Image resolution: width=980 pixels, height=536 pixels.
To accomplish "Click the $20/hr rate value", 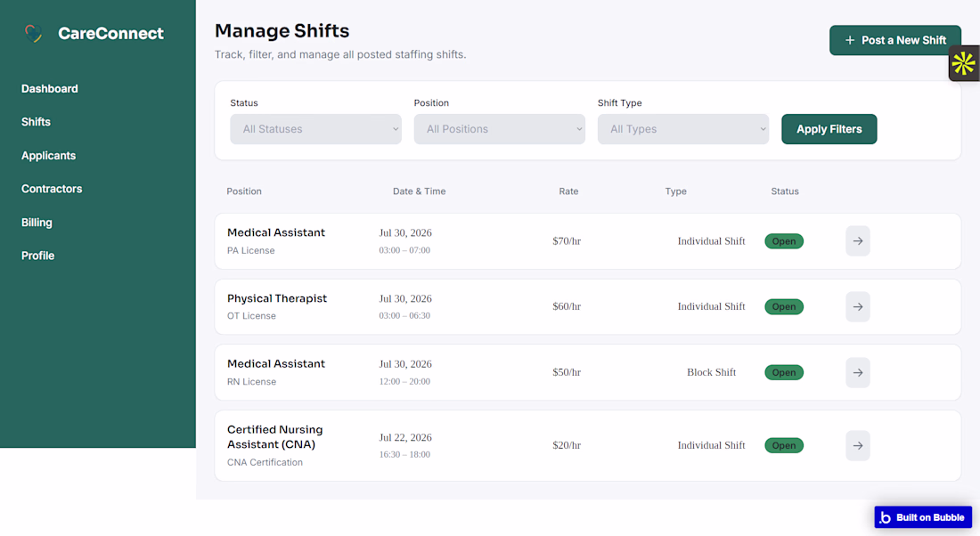I will (x=567, y=445).
